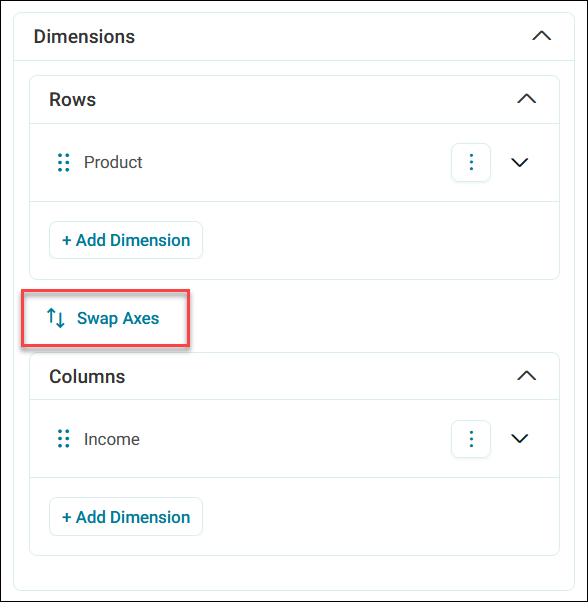Click the Swap Axes arrows icon
The height and width of the screenshot is (602, 588).
coord(56,318)
